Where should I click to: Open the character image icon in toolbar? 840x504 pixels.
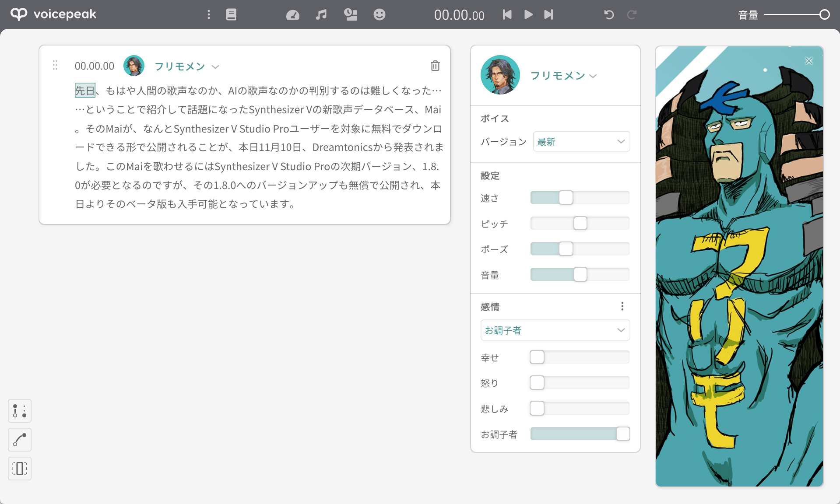tap(351, 14)
